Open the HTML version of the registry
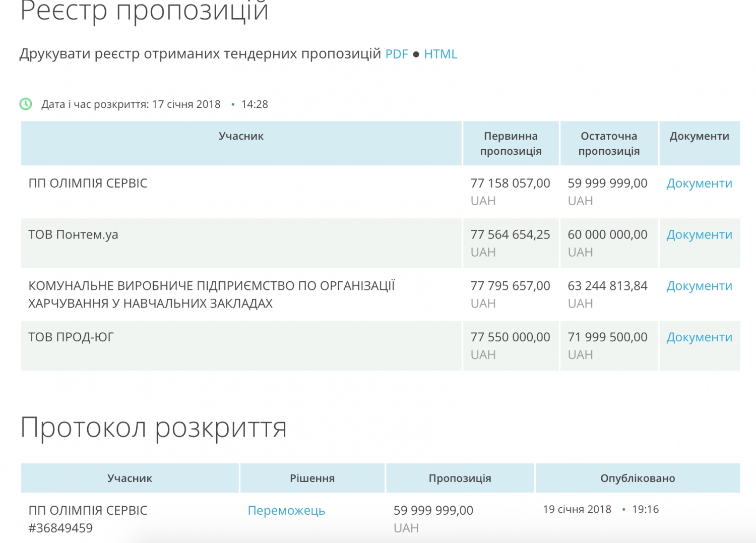Viewport: 756px width, 543px height. [440, 54]
